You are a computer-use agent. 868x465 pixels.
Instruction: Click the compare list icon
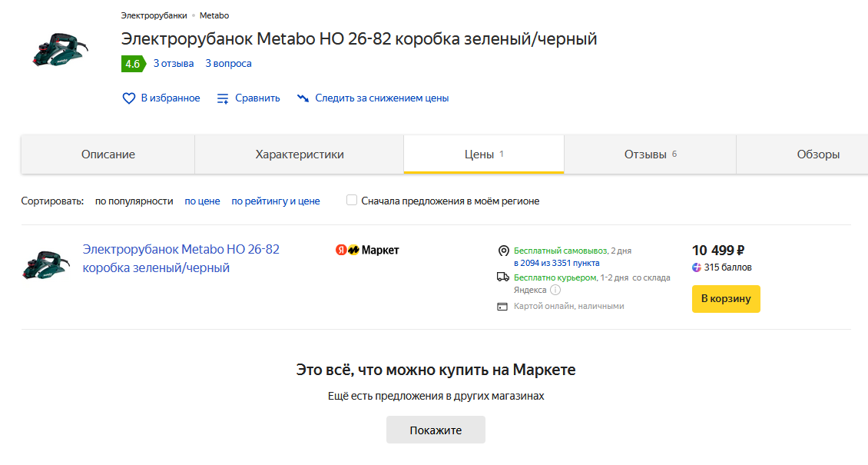point(223,98)
